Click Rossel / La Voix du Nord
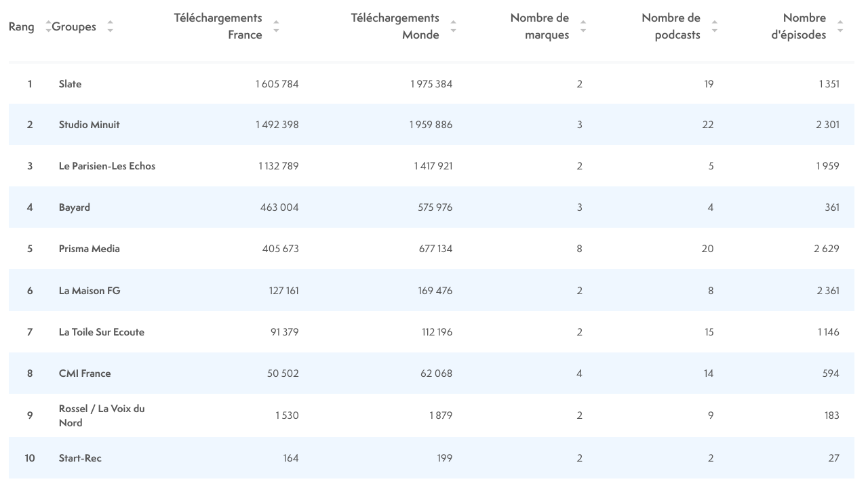This screenshot has width=868, height=488. [x=102, y=415]
